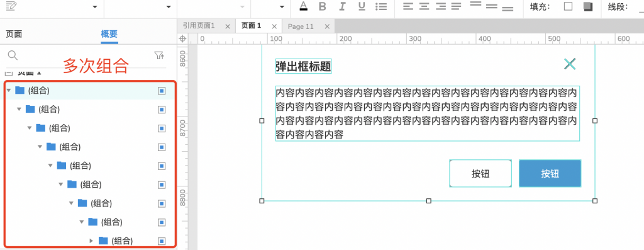Expand the collapsed innermost 组合 group
Screen dimensions: 644x250
click(x=92, y=241)
